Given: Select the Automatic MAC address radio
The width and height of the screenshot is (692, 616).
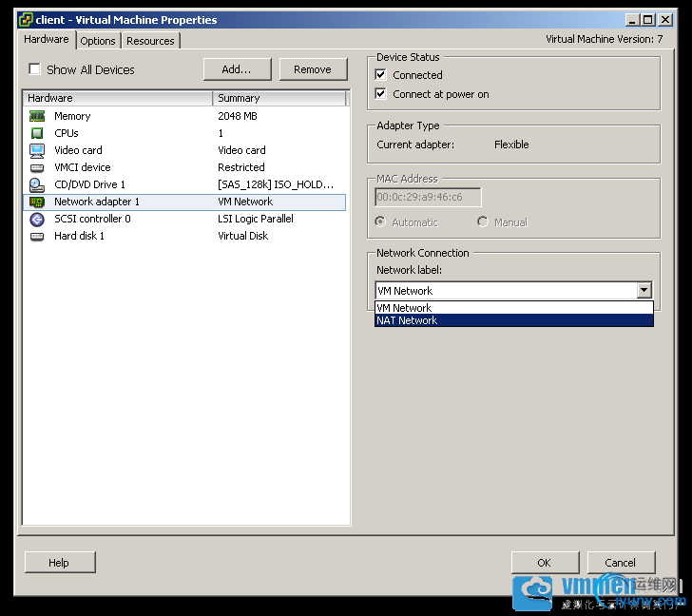Looking at the screenshot, I should click(380, 221).
